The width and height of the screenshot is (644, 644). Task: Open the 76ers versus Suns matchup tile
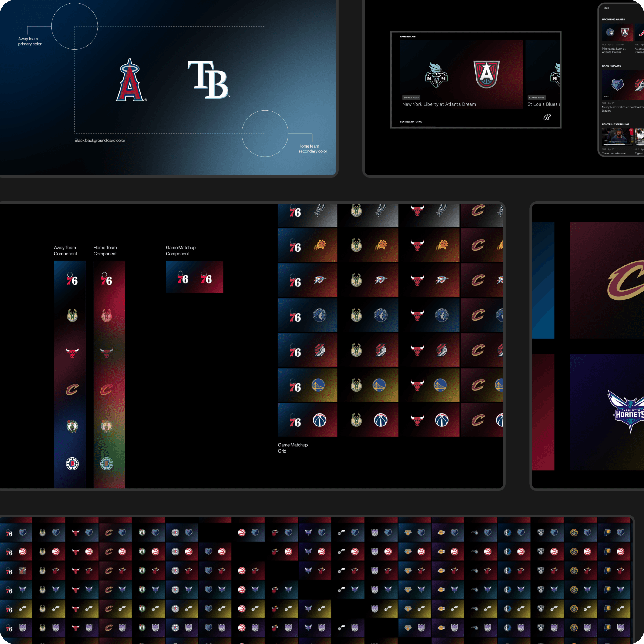coord(307,245)
